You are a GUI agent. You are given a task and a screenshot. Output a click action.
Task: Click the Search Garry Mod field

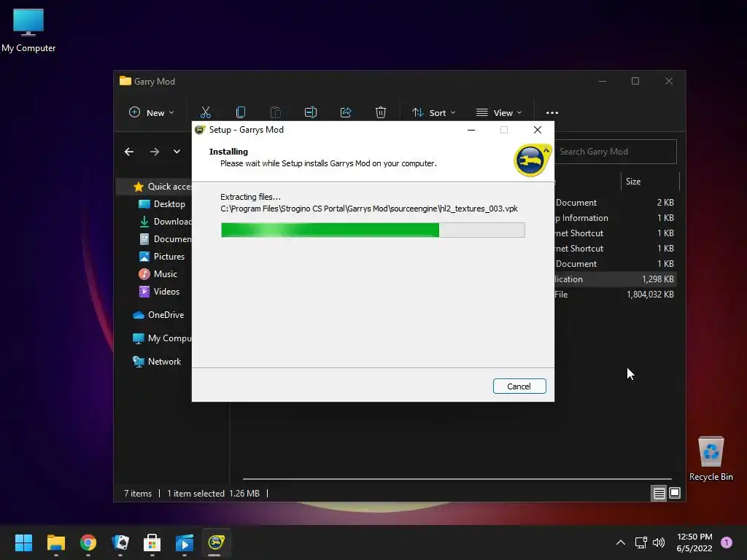(x=615, y=152)
